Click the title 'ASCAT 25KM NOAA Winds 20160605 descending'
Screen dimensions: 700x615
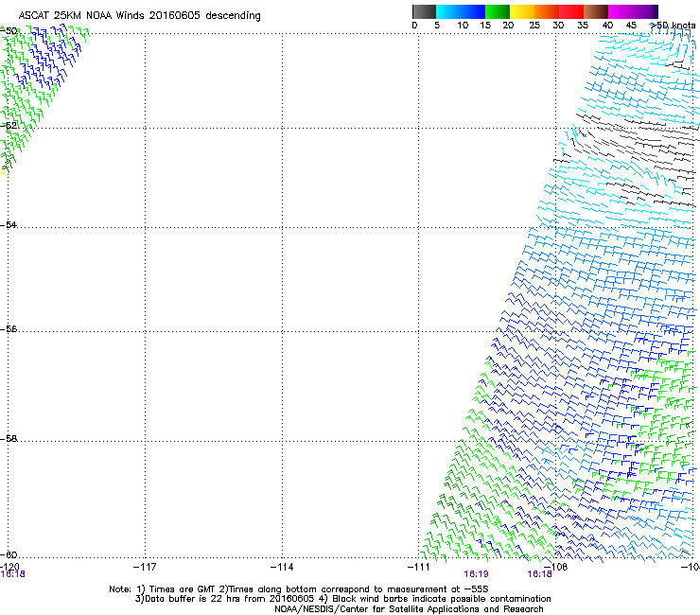[x=139, y=16]
